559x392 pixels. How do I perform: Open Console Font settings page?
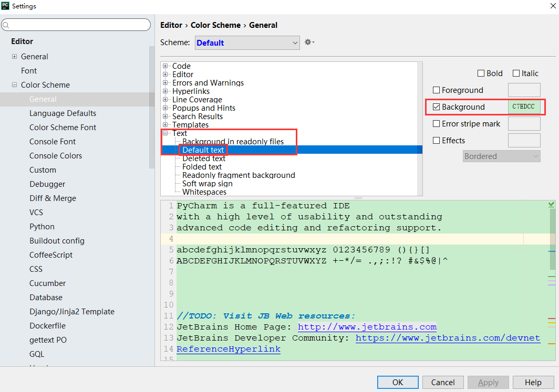click(x=53, y=142)
